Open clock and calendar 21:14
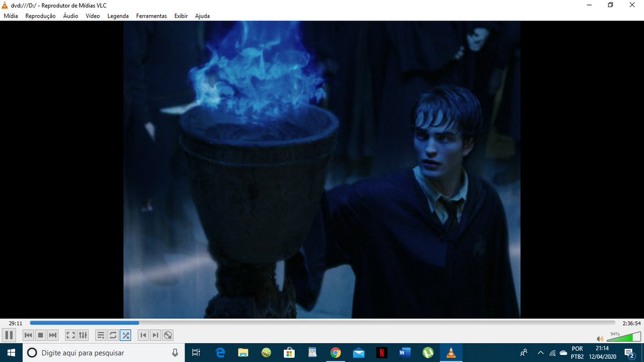The width and height of the screenshot is (644, 362). pos(602,352)
